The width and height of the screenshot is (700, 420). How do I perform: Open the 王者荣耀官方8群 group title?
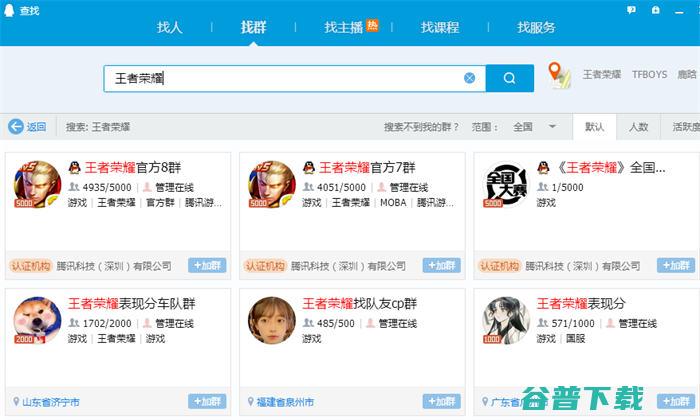tap(133, 168)
